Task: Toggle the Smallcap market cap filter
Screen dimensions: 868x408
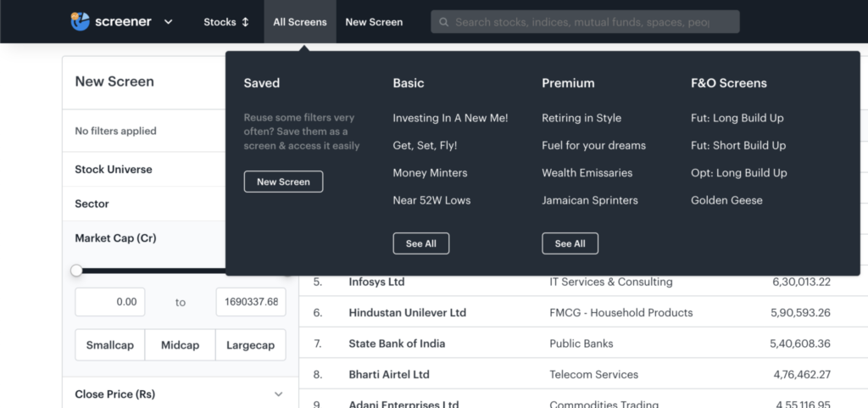Action: pyautogui.click(x=110, y=345)
